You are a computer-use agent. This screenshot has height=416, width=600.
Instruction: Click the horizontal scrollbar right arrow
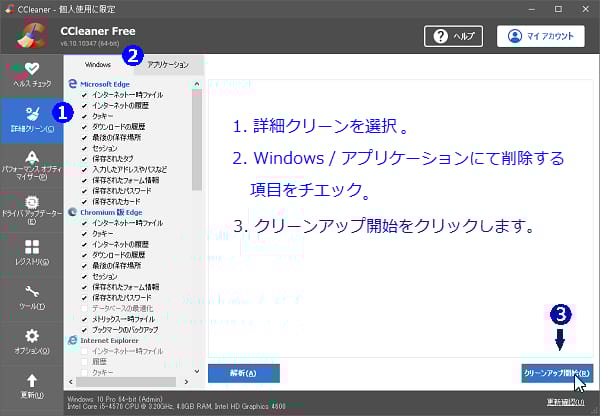[x=186, y=382]
